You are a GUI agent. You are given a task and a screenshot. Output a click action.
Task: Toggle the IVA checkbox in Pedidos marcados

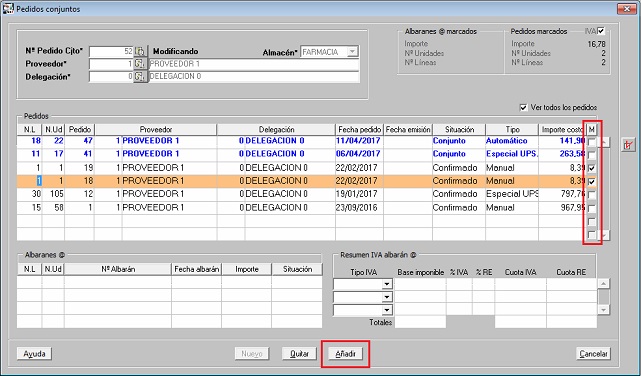601,31
